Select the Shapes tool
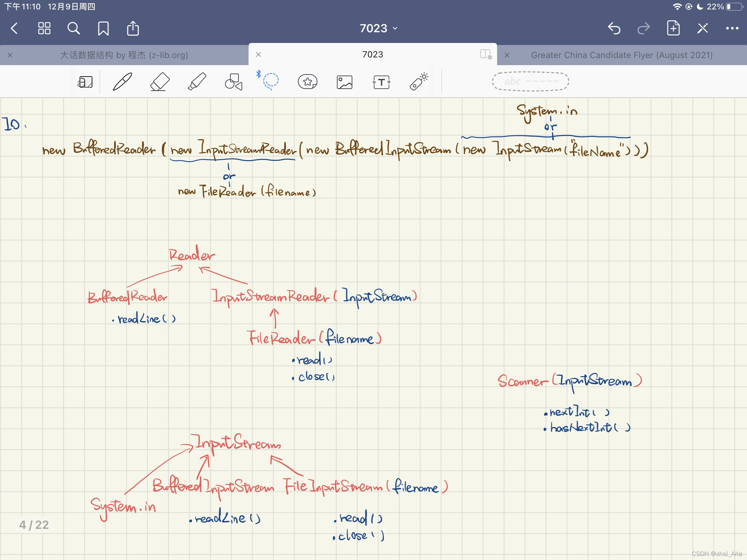Viewport: 747px width, 560px height. pos(234,82)
